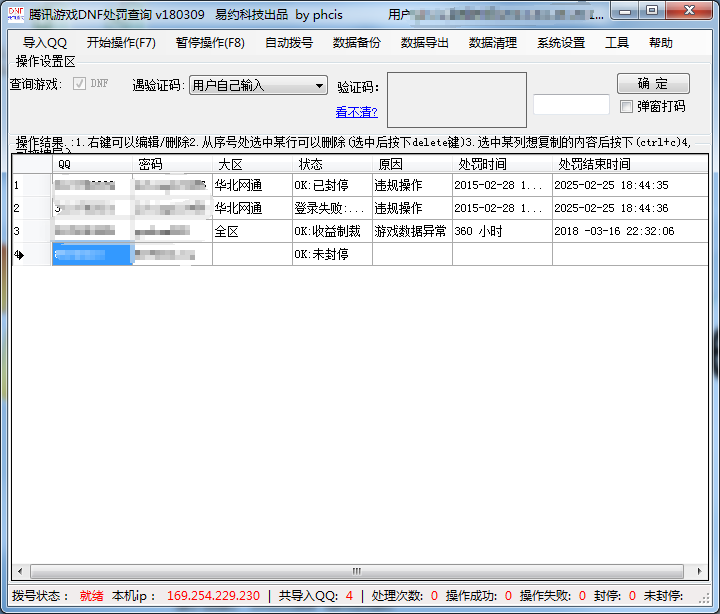
Task: Click end time 2018-03-16 22:32:06
Action: 630,231
